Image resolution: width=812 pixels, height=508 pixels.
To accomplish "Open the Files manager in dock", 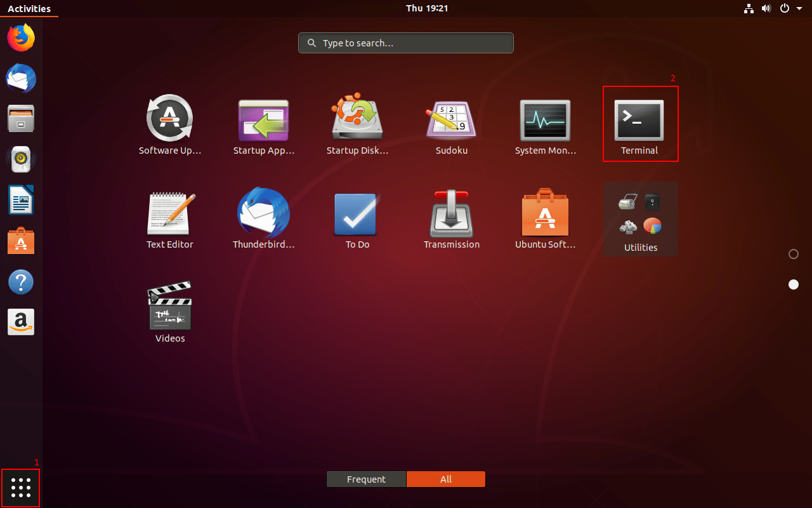I will pos(21,119).
